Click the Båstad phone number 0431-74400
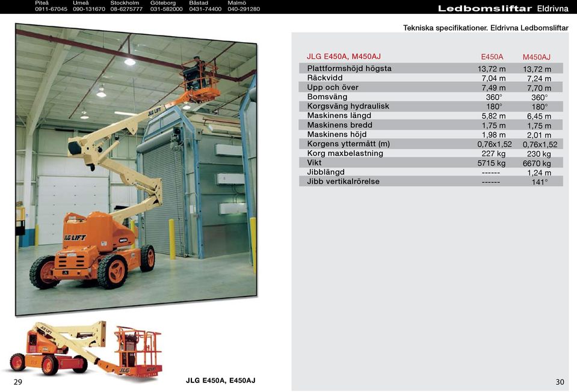The width and height of the screenshot is (577, 392). (x=205, y=9)
